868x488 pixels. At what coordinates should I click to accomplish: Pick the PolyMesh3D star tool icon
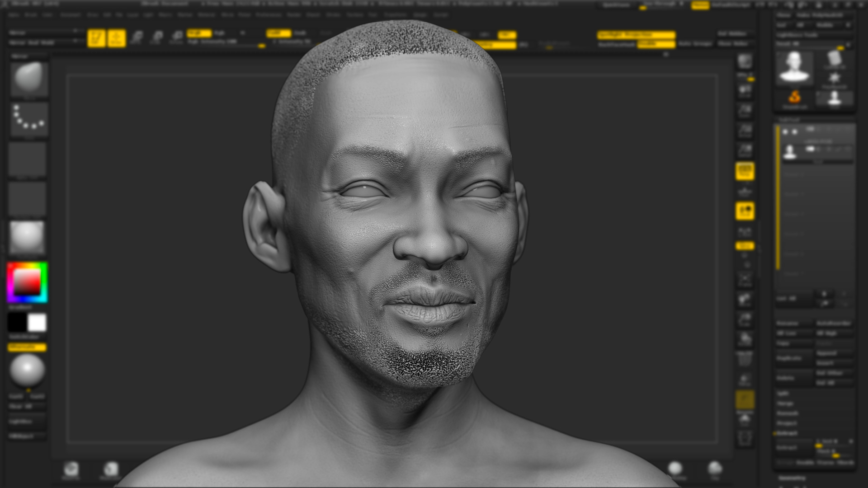(834, 78)
